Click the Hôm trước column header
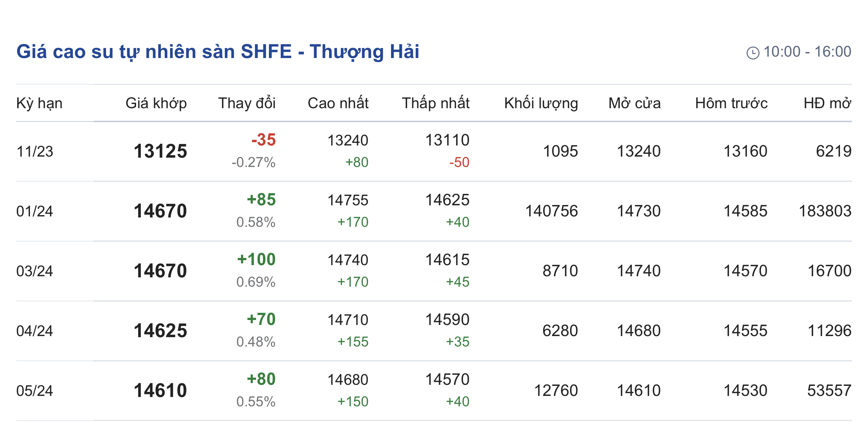This screenshot has height=445, width=868. (731, 103)
